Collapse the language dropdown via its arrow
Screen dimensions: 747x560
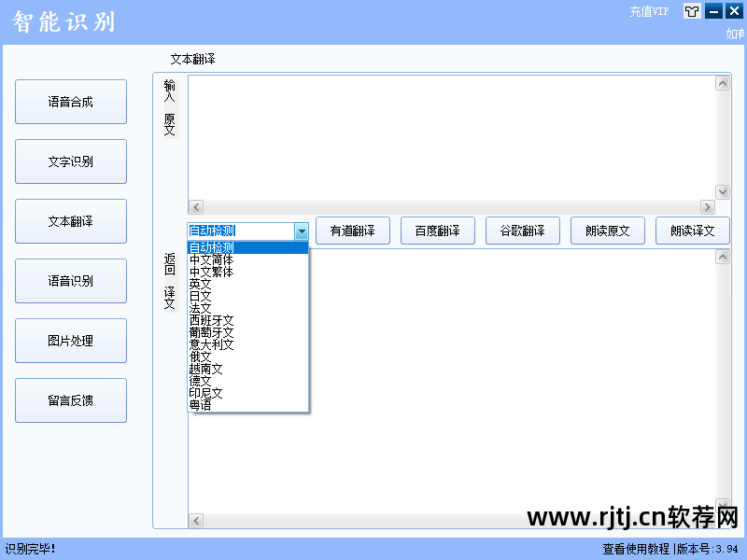pos(302,231)
